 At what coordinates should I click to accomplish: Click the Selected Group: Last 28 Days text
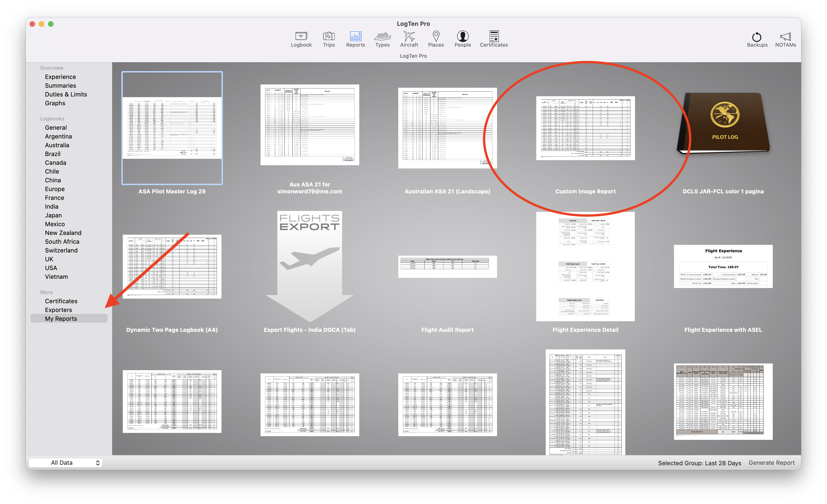[x=699, y=463]
